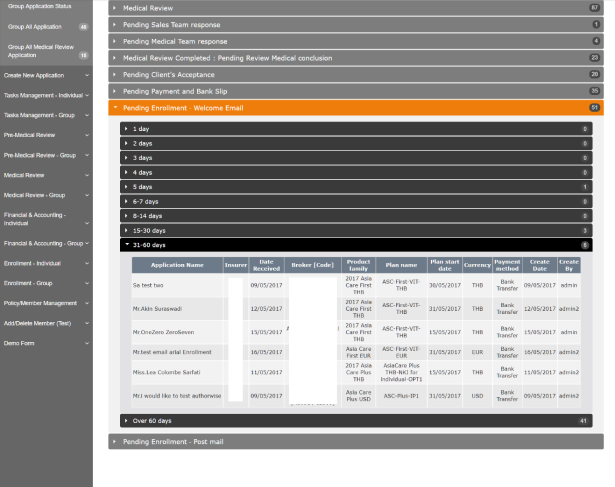
Task: Click AsiaCare Plus THB-NKI plan name cell
Action: coord(401,373)
